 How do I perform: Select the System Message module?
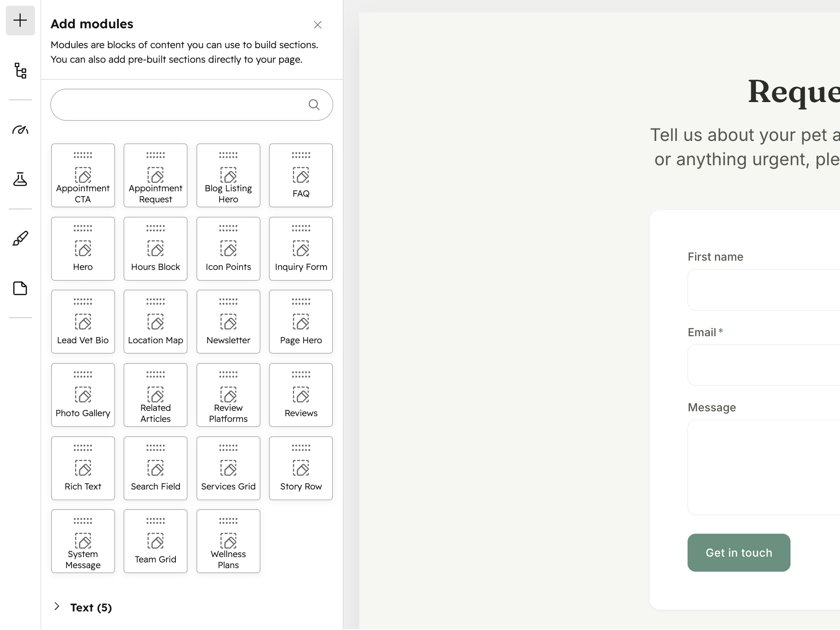[x=83, y=541]
